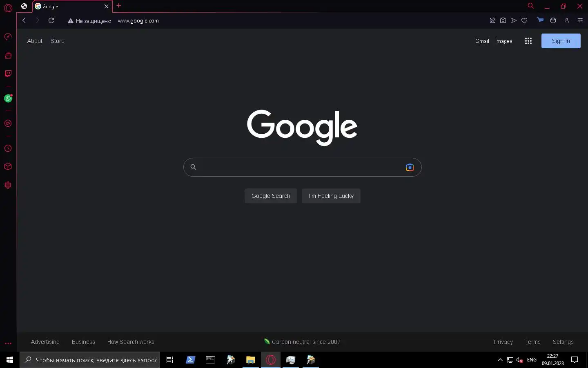Open Windows notification center
The height and width of the screenshot is (368, 588).
575,360
